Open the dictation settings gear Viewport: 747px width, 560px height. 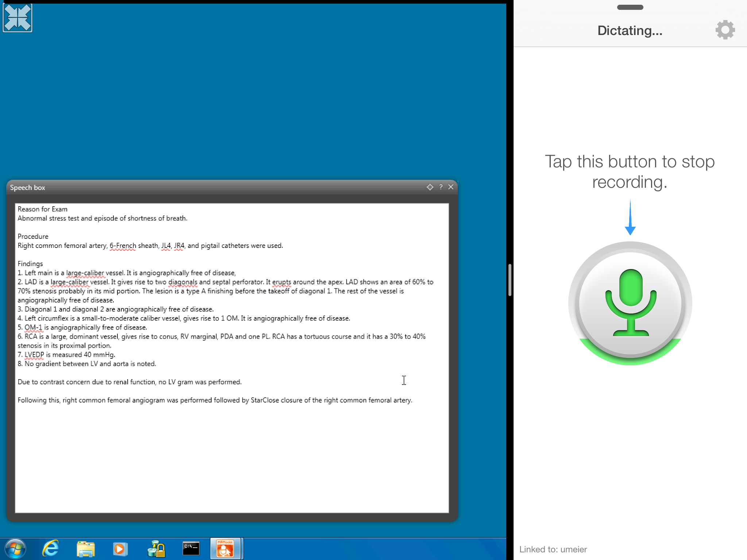click(x=725, y=30)
